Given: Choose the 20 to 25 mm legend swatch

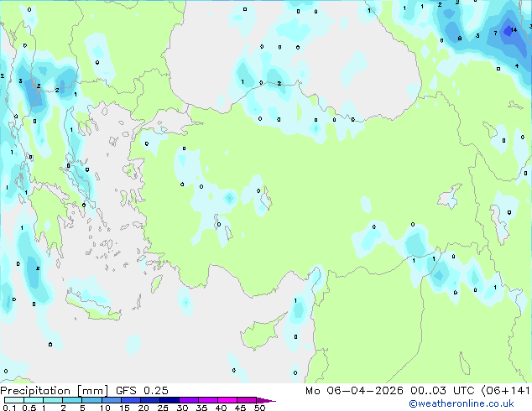Looking at the screenshot, I should tap(149, 400).
